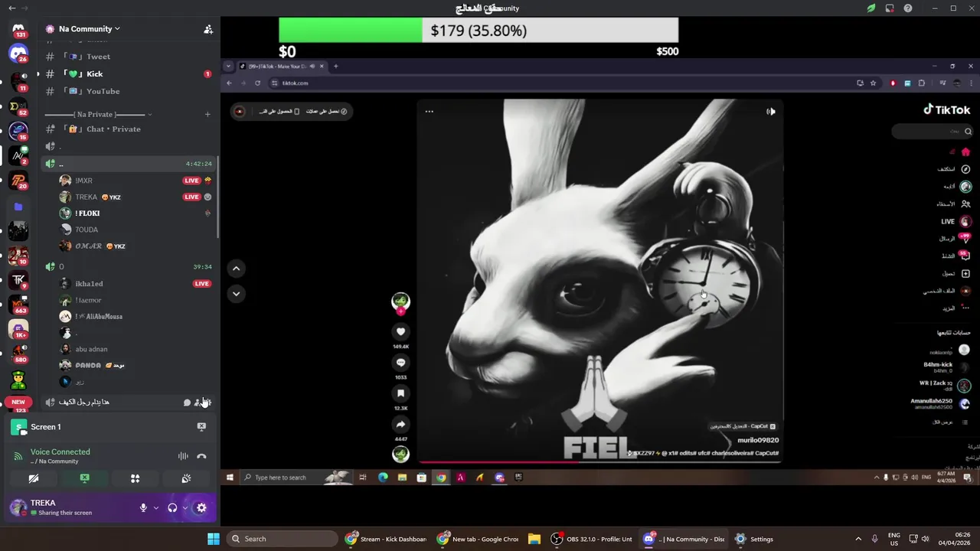Create channel in Na Private category
The width and height of the screenshot is (980, 551).
pos(207,114)
